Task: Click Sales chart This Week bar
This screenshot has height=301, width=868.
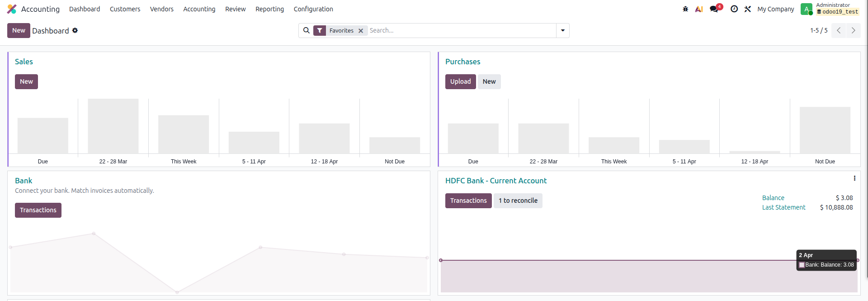Action: point(184,134)
